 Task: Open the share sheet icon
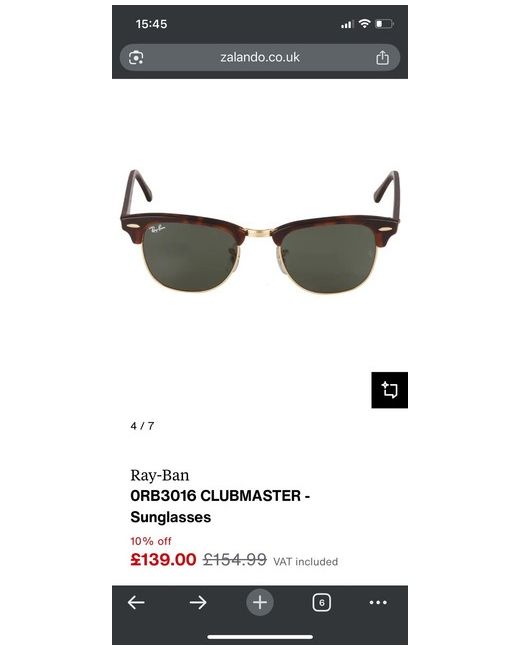[382, 57]
